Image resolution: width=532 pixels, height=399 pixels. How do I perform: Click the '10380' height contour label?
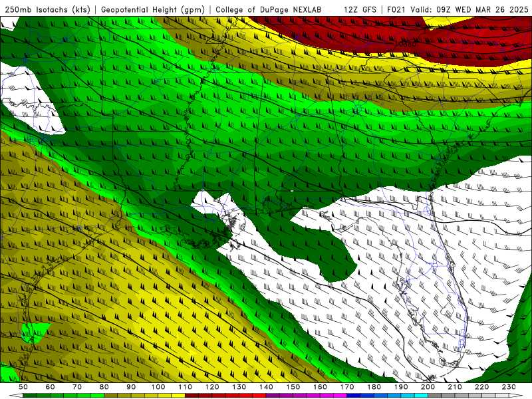tap(406, 44)
